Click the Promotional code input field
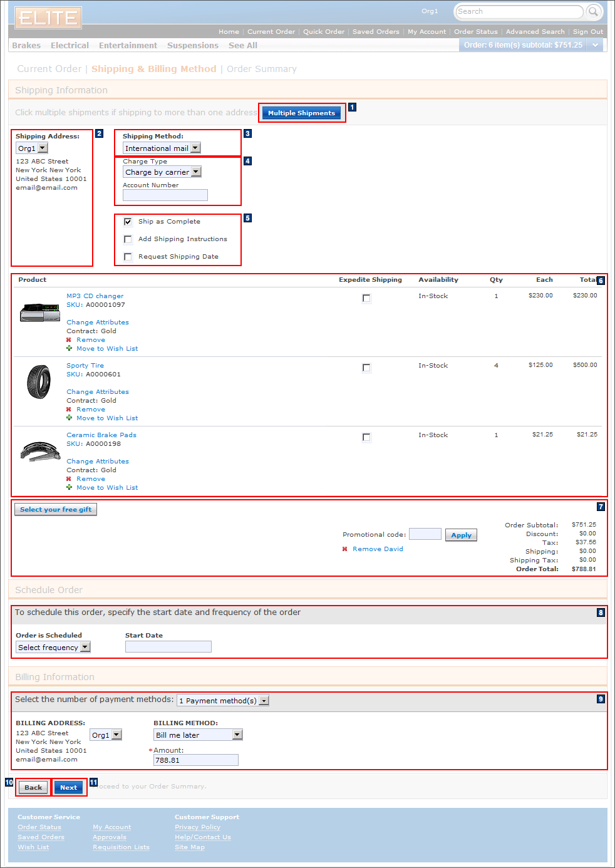Screen dimensions: 615x868 tap(425, 534)
